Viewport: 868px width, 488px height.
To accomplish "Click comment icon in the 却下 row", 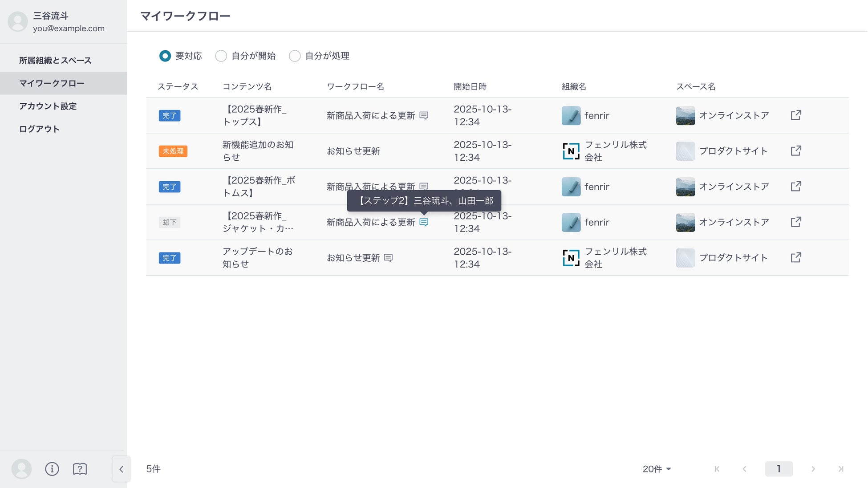I will click(424, 222).
